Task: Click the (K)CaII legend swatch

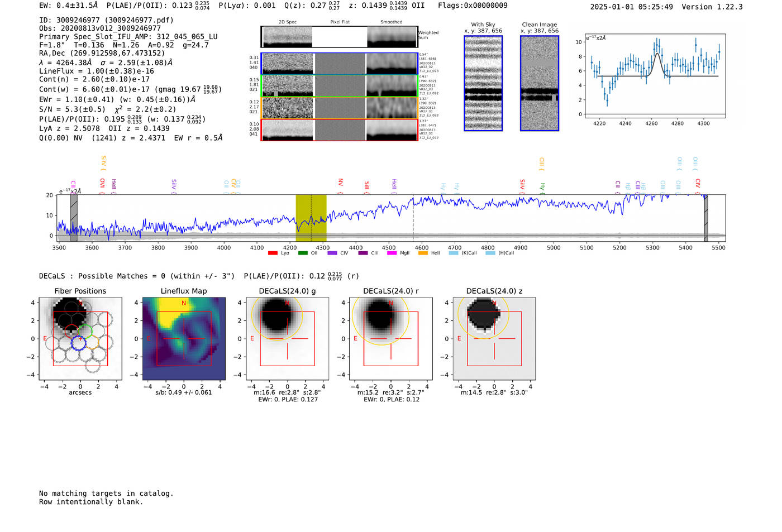Action: point(454,253)
